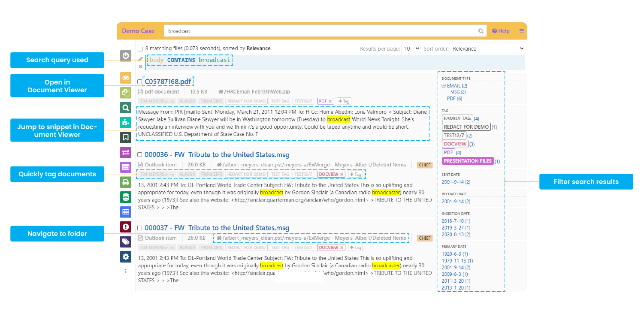The height and width of the screenshot is (314, 644).
Task: Open the blue settings gear in sidebar
Action: [x=126, y=256]
